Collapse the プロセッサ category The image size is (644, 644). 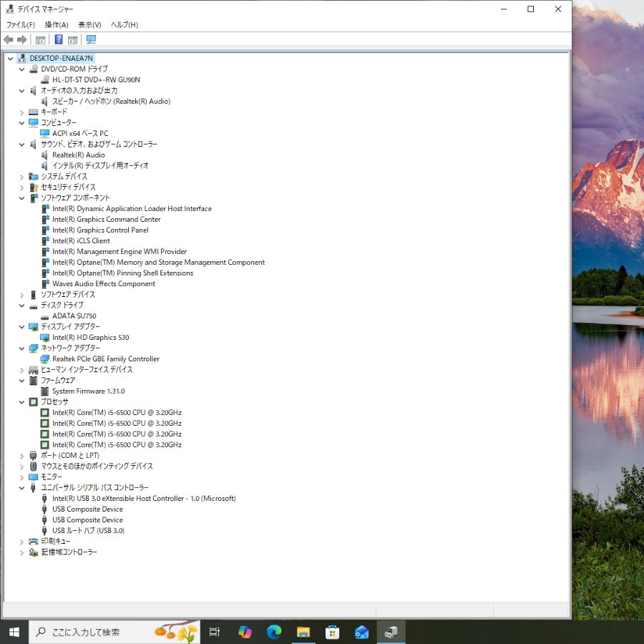click(21, 401)
